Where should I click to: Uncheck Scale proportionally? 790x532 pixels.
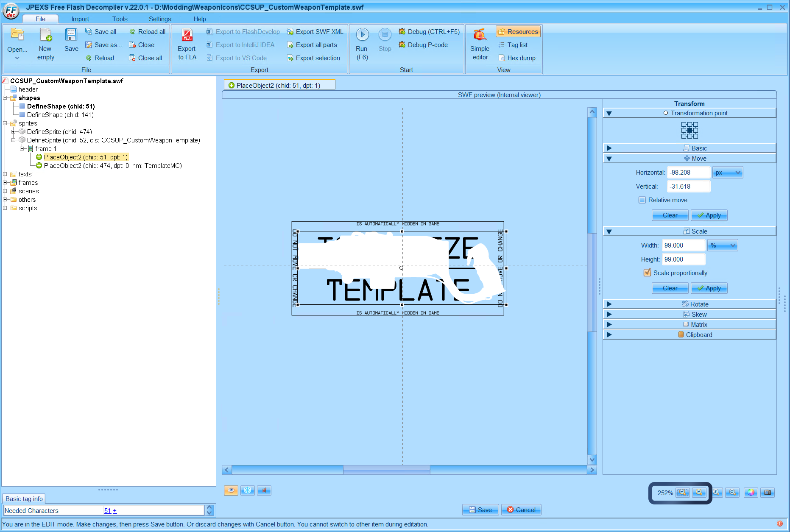coord(647,273)
